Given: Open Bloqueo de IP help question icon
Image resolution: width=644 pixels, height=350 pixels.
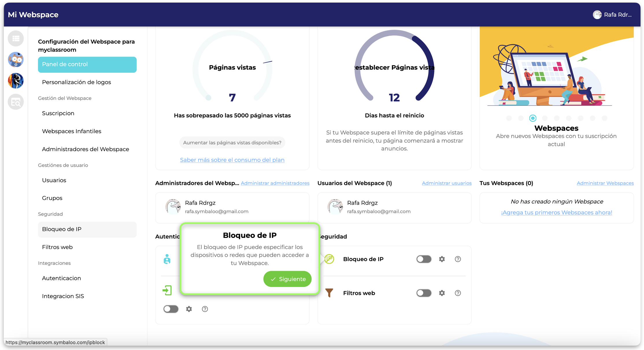Looking at the screenshot, I should pos(458,259).
